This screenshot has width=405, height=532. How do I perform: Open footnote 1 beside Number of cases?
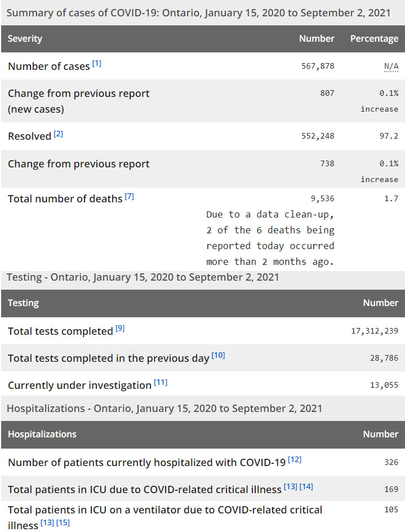tap(97, 64)
